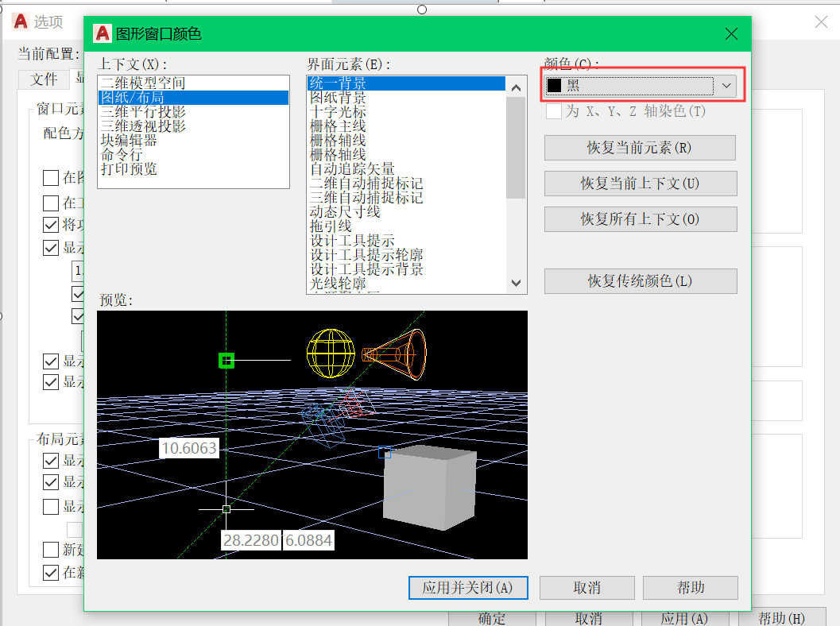The height and width of the screenshot is (626, 840).
Task: Click 恢复当前上下文(U) button
Action: pos(641,184)
